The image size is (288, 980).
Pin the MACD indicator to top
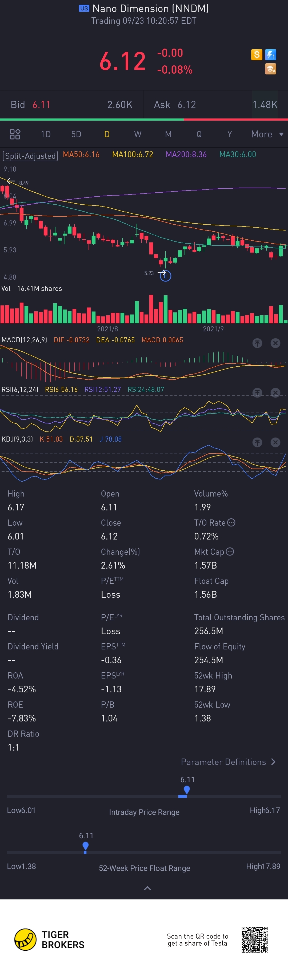pos(257,343)
